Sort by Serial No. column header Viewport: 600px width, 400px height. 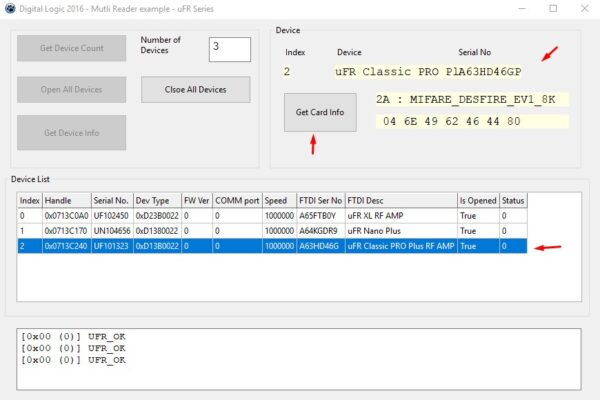[111, 200]
